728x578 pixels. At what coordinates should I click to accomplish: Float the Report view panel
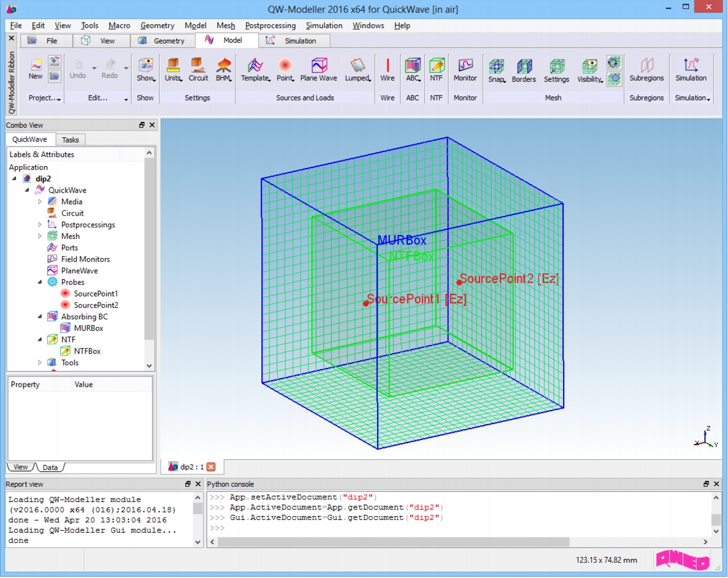point(188,484)
